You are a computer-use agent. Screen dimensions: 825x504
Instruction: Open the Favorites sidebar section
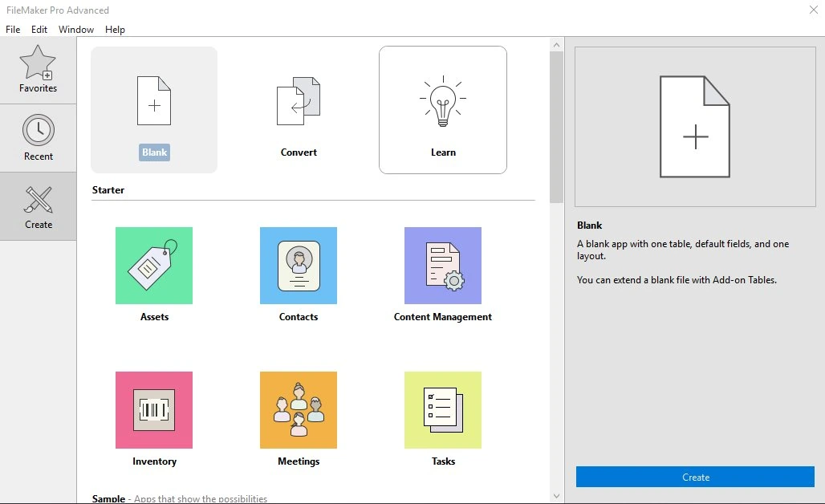click(38, 70)
